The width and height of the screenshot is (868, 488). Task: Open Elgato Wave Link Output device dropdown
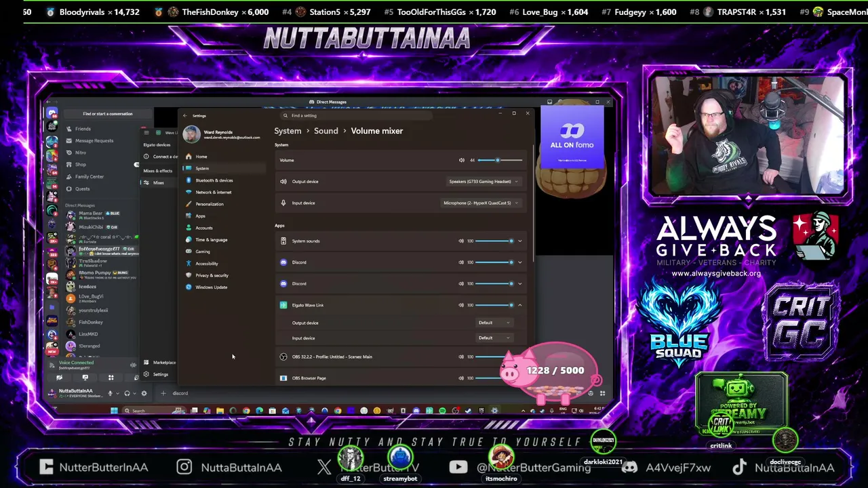(494, 323)
